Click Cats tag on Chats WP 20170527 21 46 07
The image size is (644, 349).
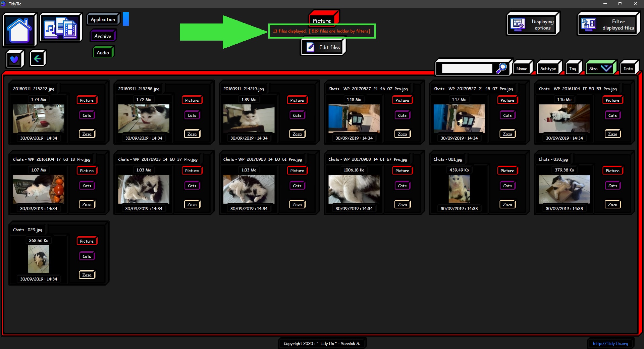[402, 115]
